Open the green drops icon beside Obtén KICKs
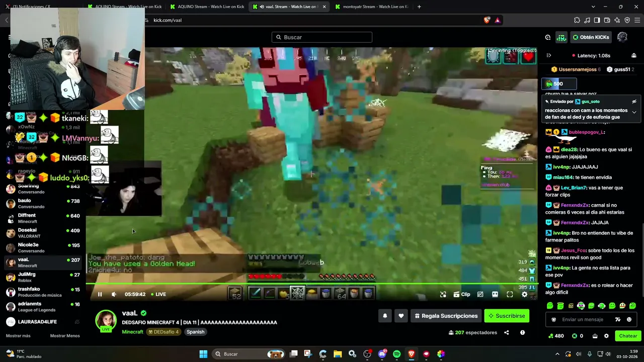644x362 pixels. 561,37
